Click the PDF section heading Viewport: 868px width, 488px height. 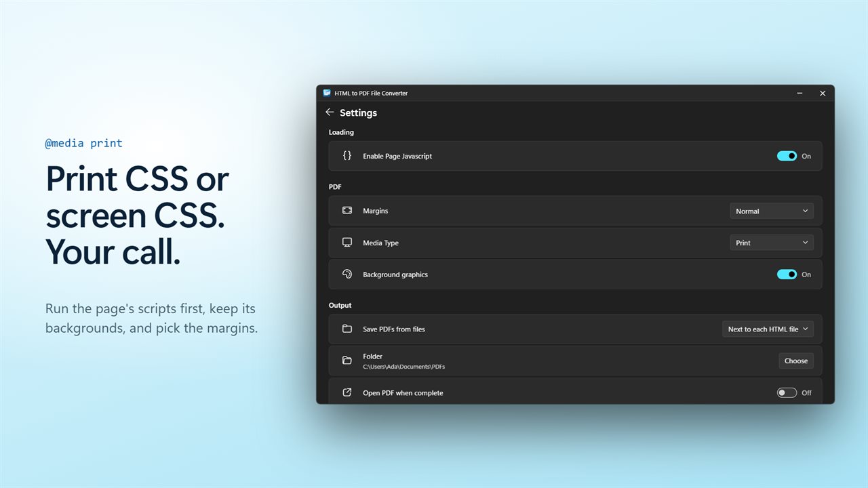click(x=335, y=186)
